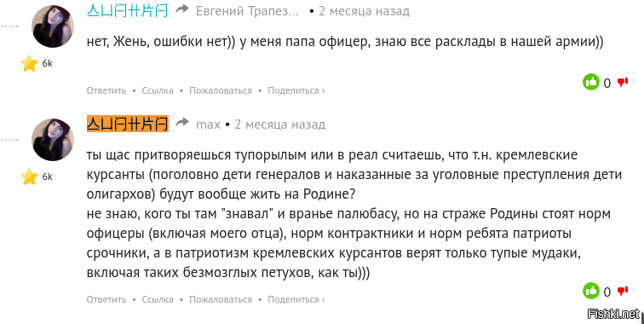Open Ссылка for the second comment
Screen dimensions: 644x324
[x=158, y=299]
